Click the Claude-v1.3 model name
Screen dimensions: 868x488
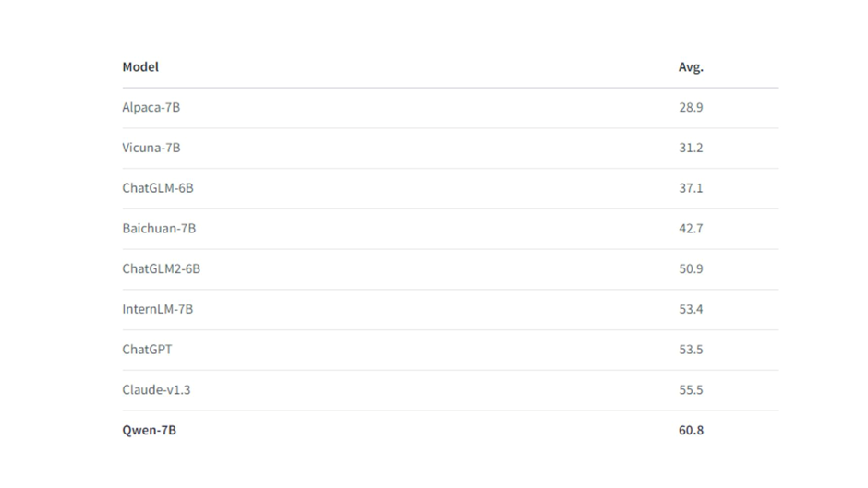click(x=156, y=390)
